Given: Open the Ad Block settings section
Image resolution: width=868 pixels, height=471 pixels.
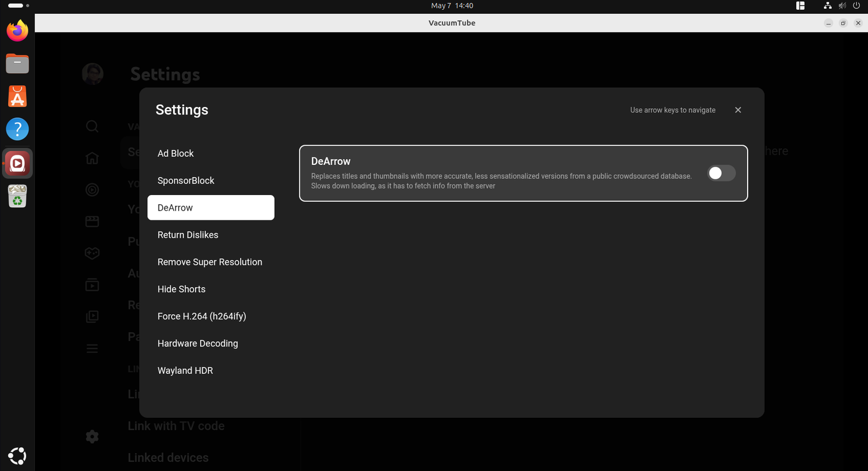Looking at the screenshot, I should [x=211, y=153].
